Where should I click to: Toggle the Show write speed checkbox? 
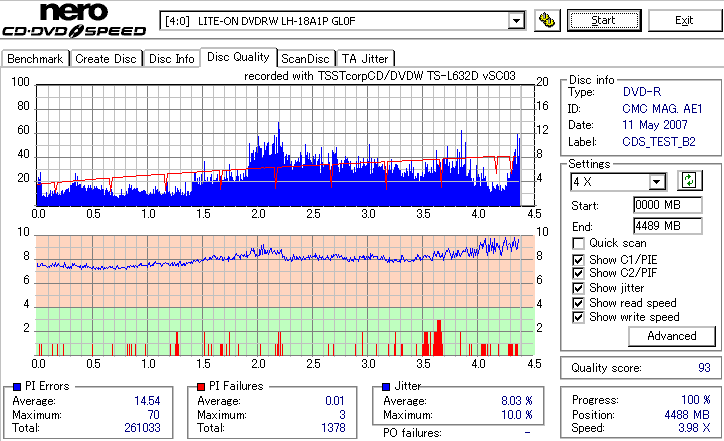[578, 317]
